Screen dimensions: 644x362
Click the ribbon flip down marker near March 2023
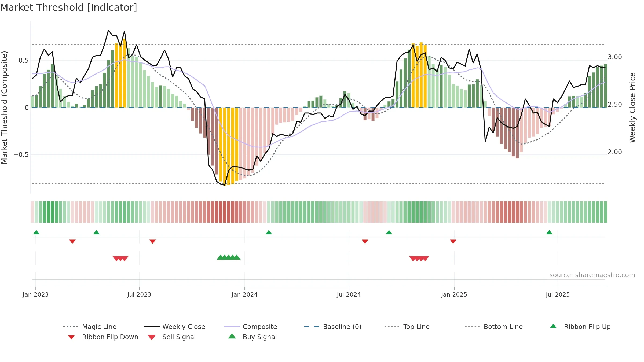coord(72,242)
